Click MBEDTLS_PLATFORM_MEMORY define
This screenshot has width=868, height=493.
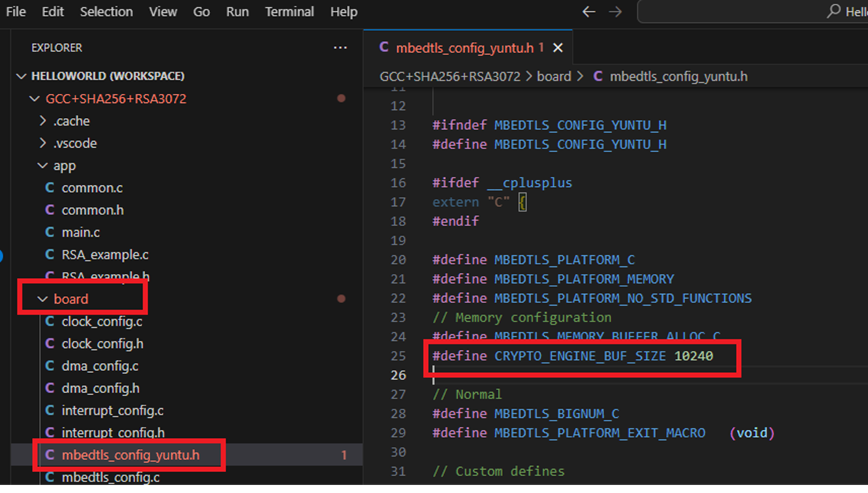click(584, 279)
